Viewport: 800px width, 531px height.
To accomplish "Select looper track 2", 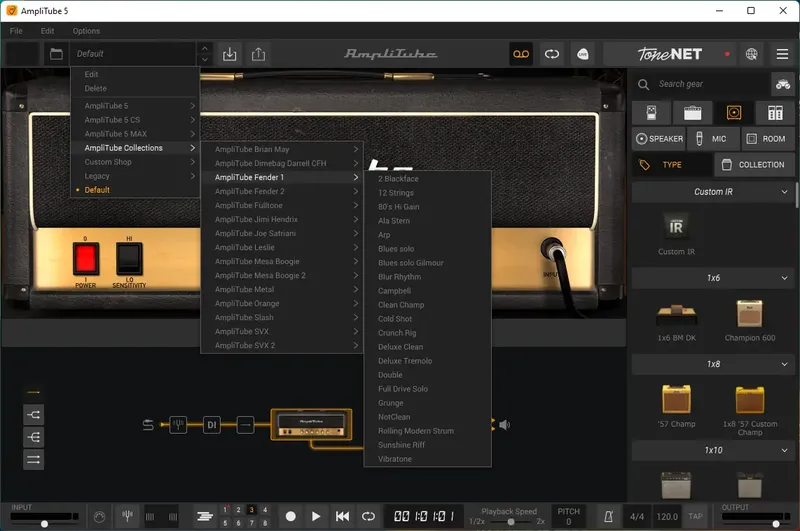I will (x=238, y=510).
